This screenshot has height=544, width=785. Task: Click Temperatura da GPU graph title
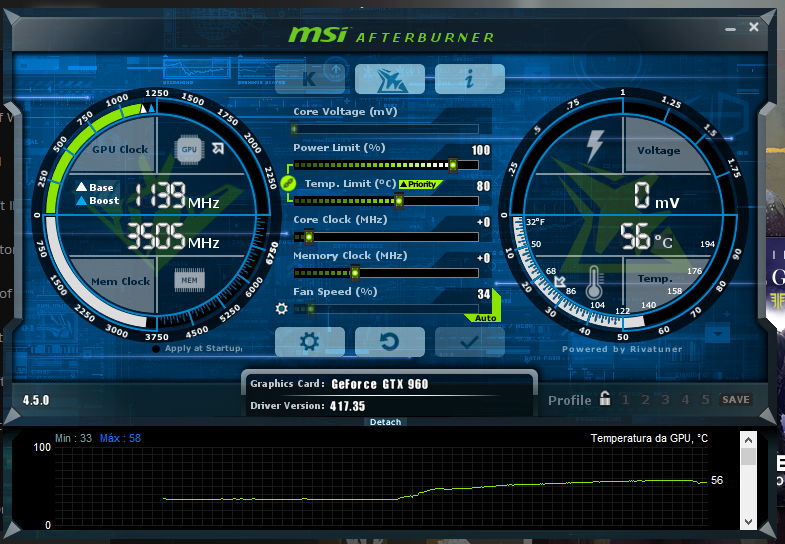coord(649,438)
